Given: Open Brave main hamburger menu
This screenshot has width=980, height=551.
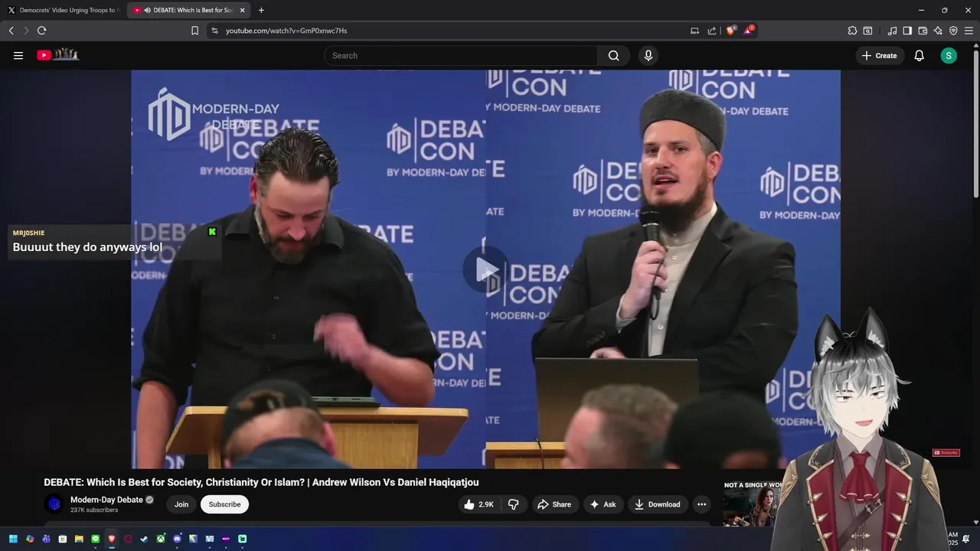Looking at the screenshot, I should pos(969,31).
